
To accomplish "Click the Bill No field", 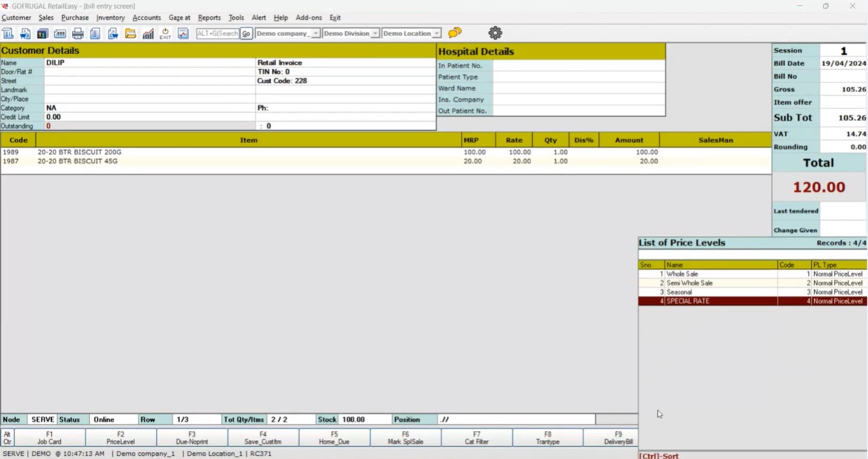I will tap(843, 77).
